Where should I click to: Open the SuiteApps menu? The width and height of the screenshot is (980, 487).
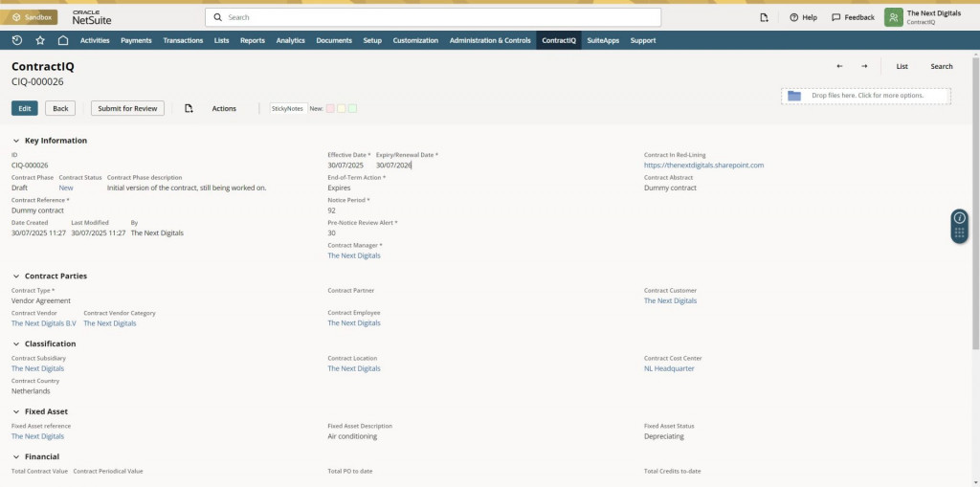pos(603,40)
